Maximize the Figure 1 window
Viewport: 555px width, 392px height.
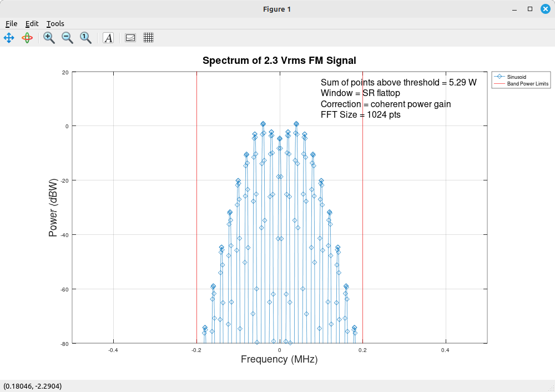(530, 9)
